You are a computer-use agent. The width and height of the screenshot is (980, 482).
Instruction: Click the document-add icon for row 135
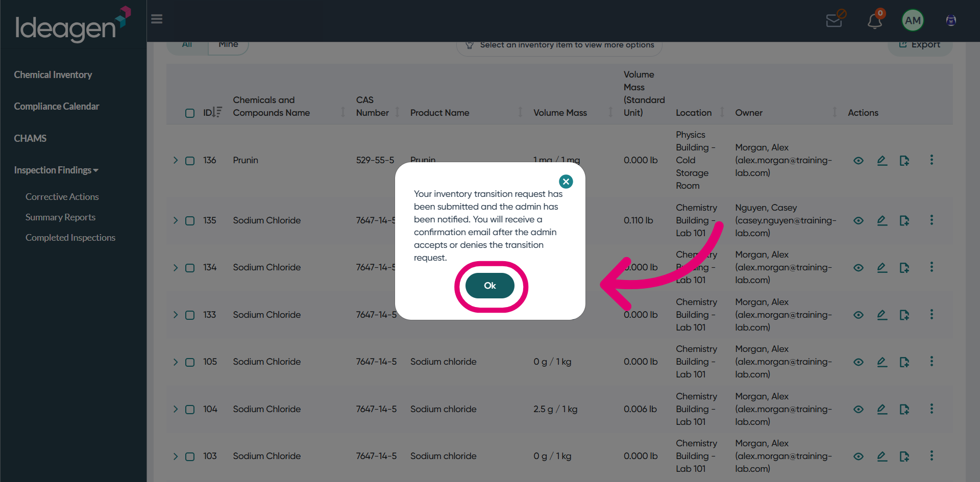(x=904, y=221)
